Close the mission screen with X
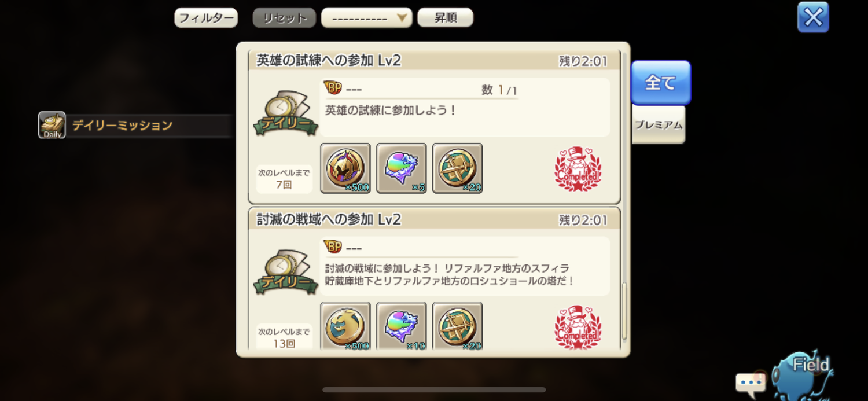The height and width of the screenshot is (401, 868). [813, 17]
